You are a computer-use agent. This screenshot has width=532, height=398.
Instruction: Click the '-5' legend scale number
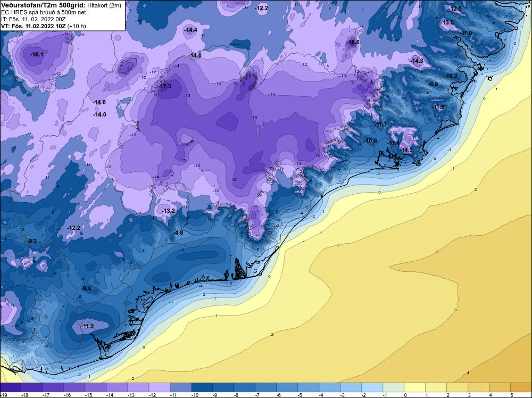pos(300,395)
